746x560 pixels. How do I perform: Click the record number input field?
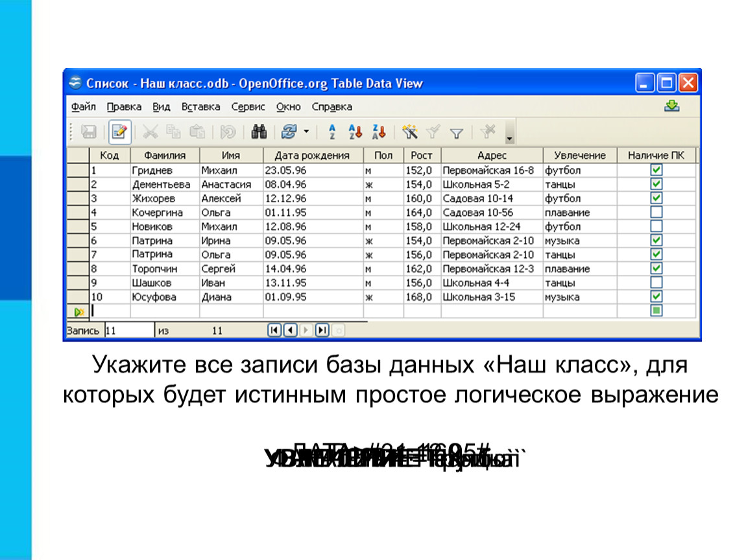tap(129, 331)
